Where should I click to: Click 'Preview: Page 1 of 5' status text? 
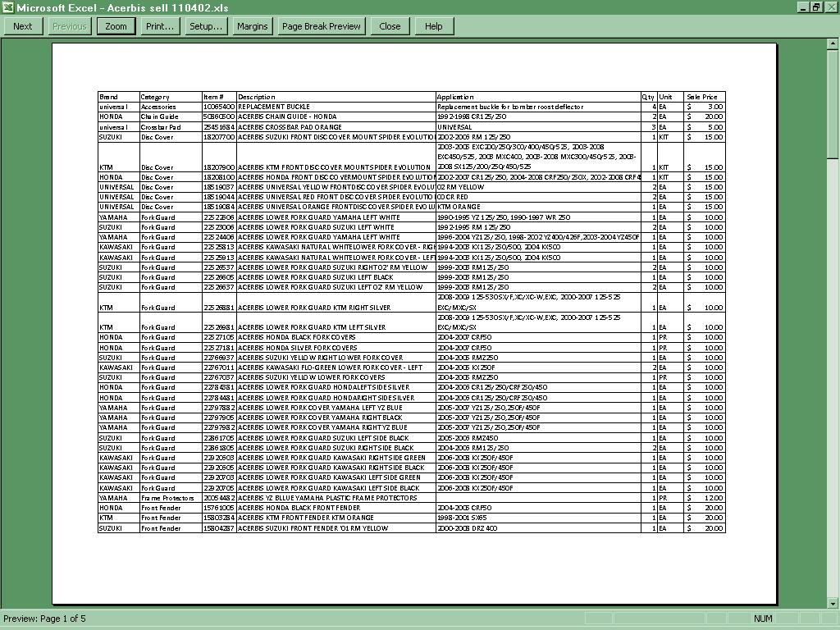coord(44,619)
